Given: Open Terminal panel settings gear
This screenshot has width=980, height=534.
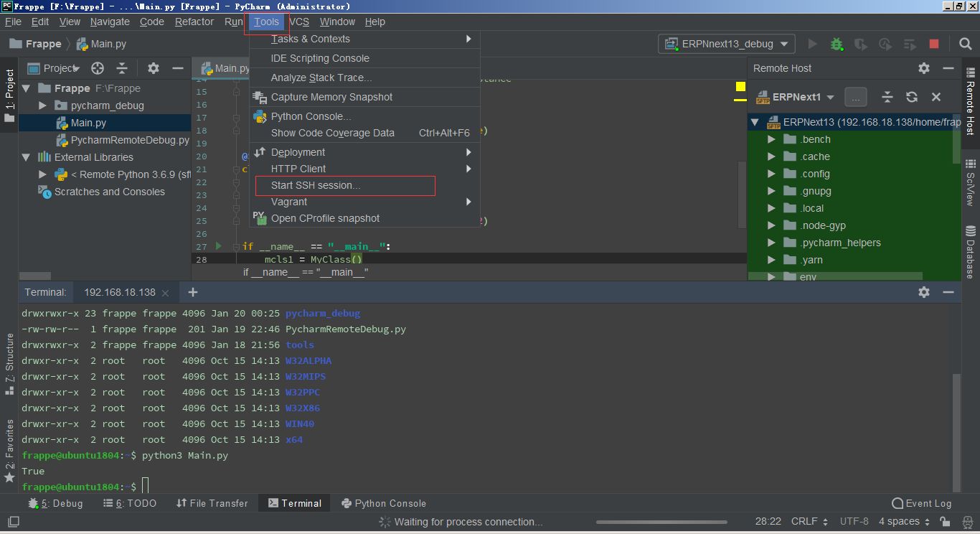Looking at the screenshot, I should coord(924,292).
